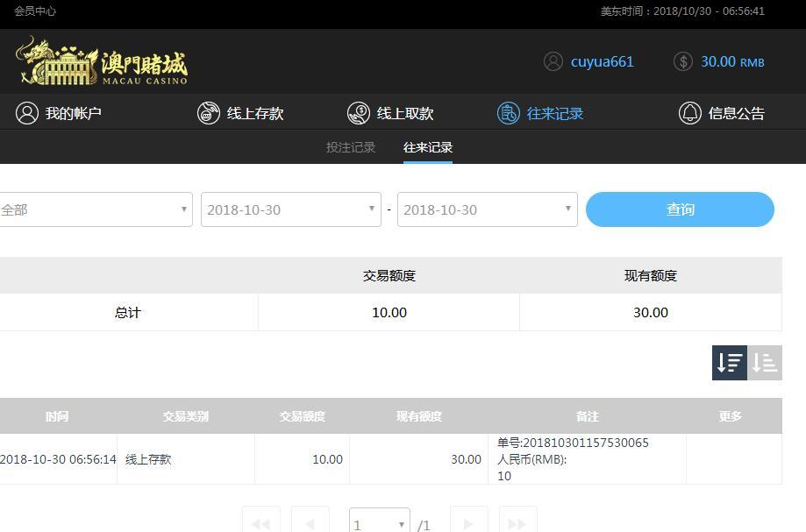Click the 美东时间 clock text

pyautogui.click(x=682, y=11)
